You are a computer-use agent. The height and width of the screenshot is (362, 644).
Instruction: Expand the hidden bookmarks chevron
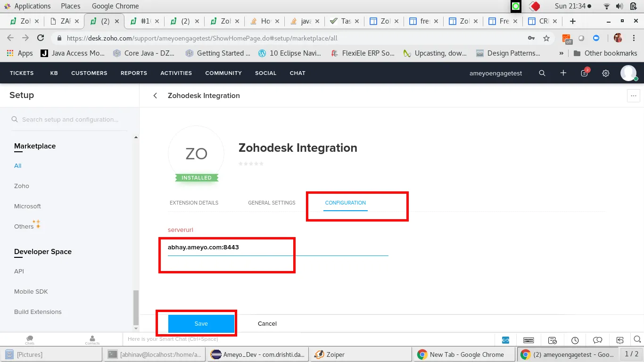point(561,53)
